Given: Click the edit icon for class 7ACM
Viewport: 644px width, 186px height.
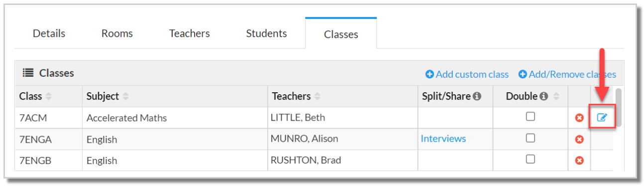Looking at the screenshot, I should 602,118.
